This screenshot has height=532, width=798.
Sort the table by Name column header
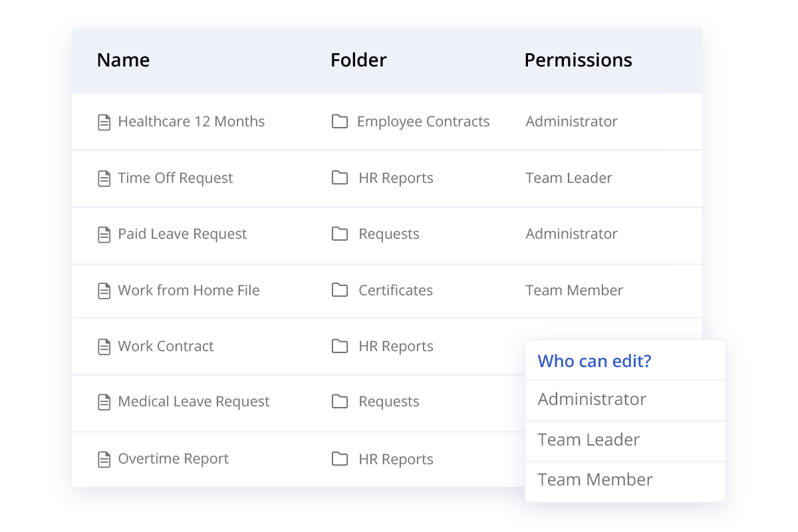point(123,60)
